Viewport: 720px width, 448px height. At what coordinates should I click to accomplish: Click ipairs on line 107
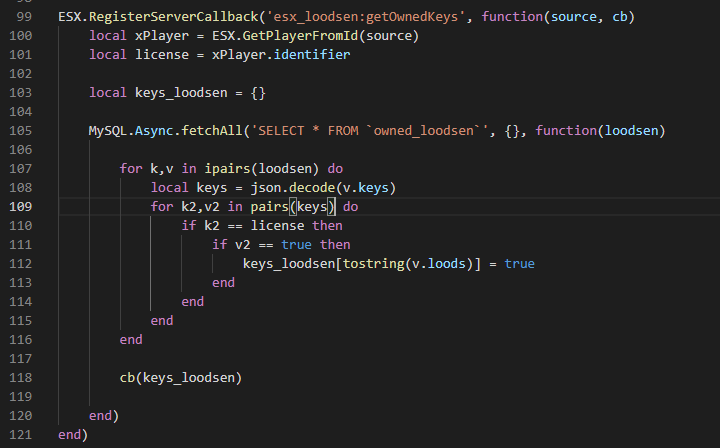(227, 168)
